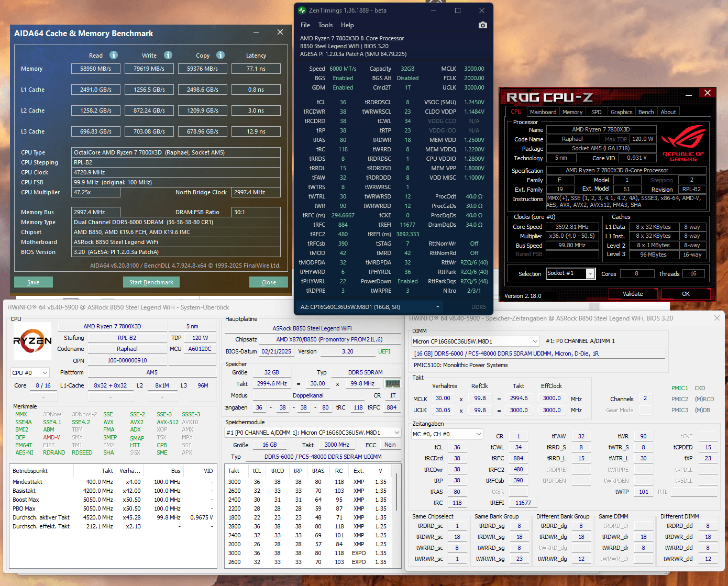Click the ROG logo in CPU-Z

pyautogui.click(x=683, y=143)
